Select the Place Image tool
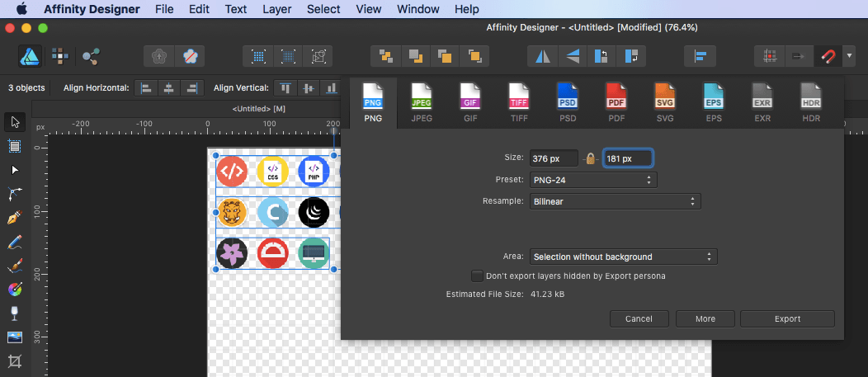868x377 pixels. click(14, 337)
